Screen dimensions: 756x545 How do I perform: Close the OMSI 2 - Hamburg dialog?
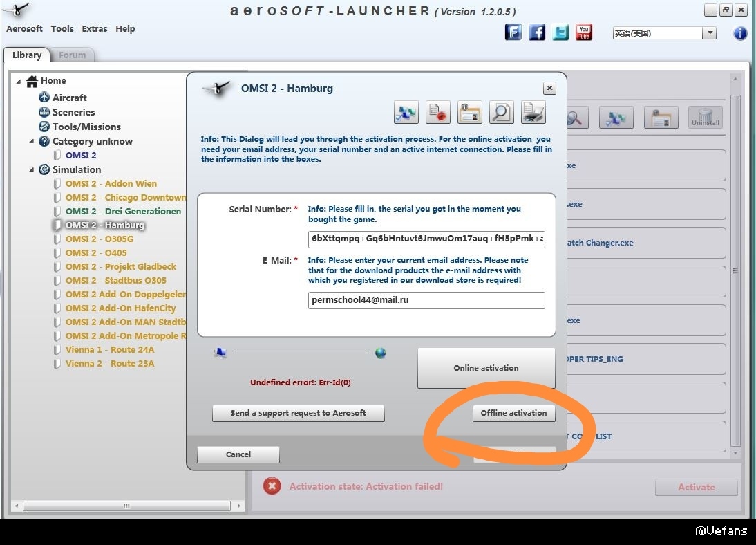[x=549, y=88]
